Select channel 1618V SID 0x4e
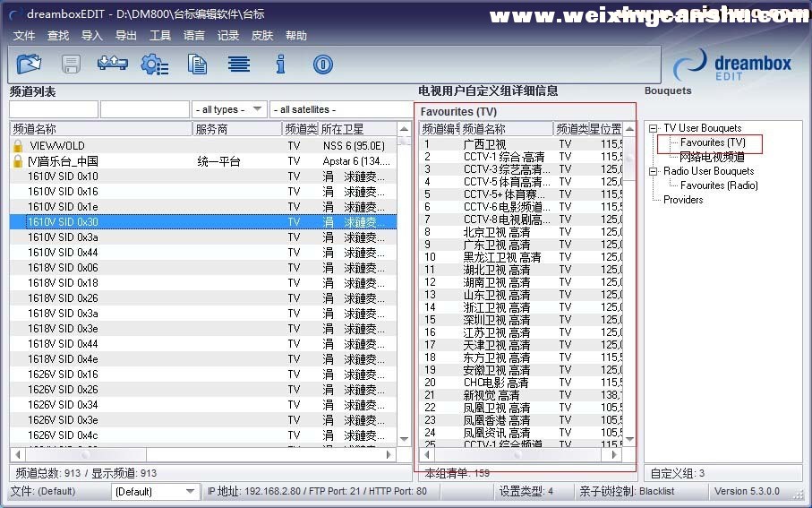 click(203, 358)
